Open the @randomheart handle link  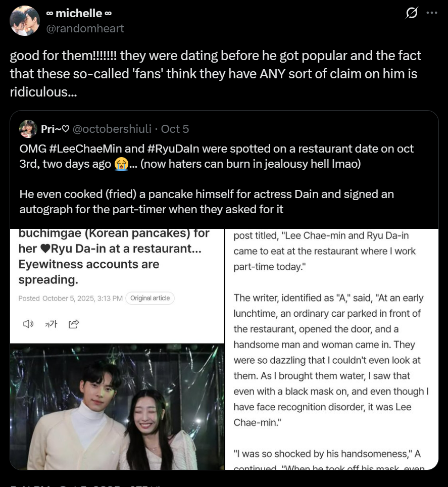click(x=85, y=29)
